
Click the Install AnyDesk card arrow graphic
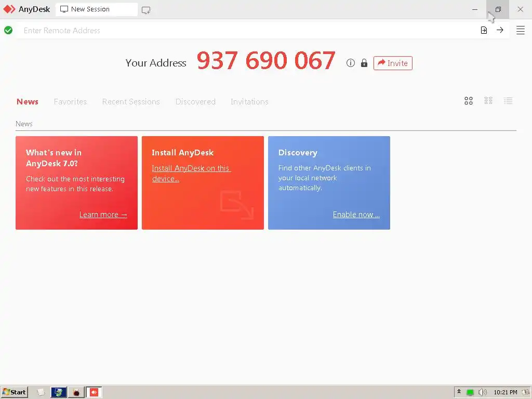237,205
